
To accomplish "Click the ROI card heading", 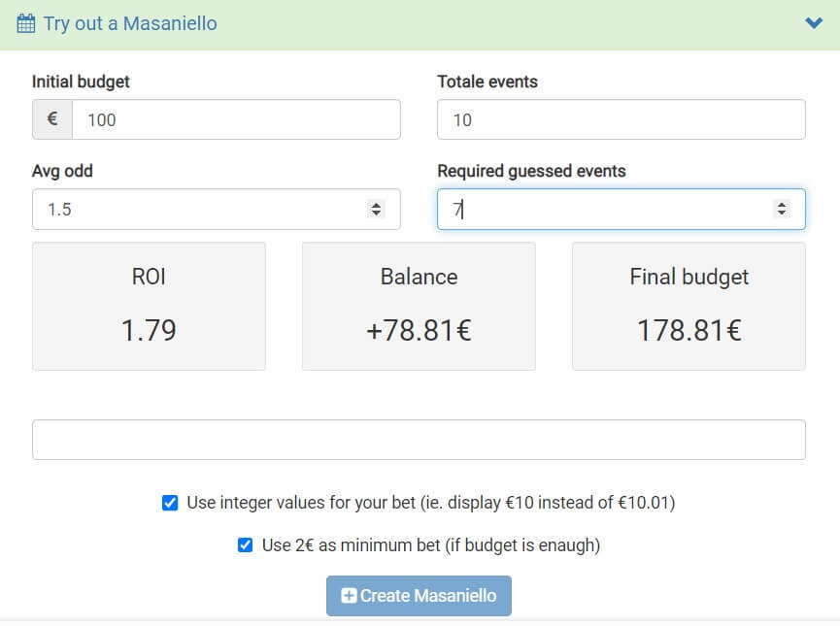I will (x=149, y=277).
